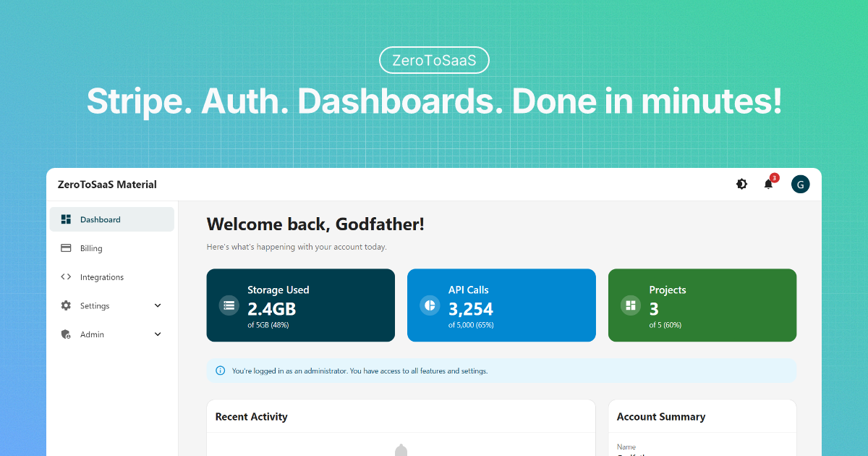Click the Dashboard grid icon in sidebar
This screenshot has width=868, height=456.
66,219
